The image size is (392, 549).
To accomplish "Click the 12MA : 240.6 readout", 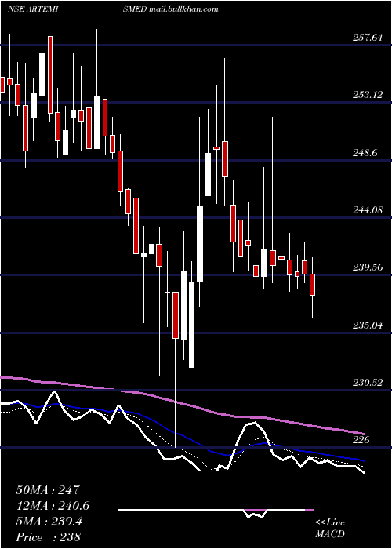I will [x=53, y=506].
